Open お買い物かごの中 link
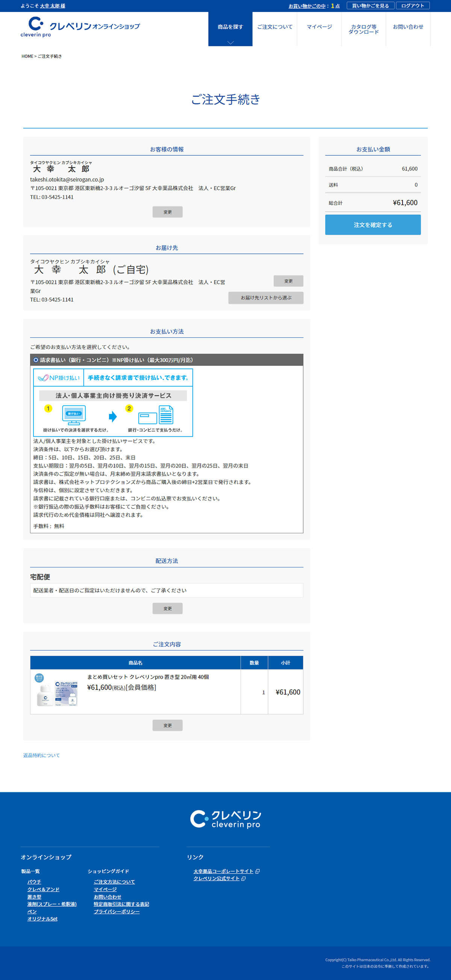The height and width of the screenshot is (980, 451). pyautogui.click(x=307, y=6)
